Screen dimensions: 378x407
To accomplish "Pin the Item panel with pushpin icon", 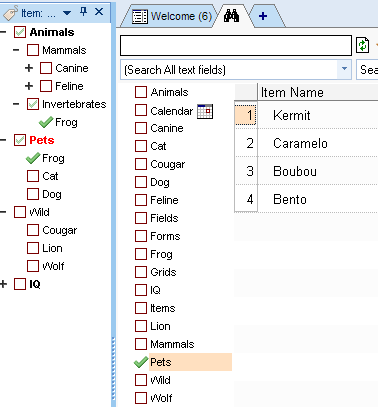I will tap(83, 12).
